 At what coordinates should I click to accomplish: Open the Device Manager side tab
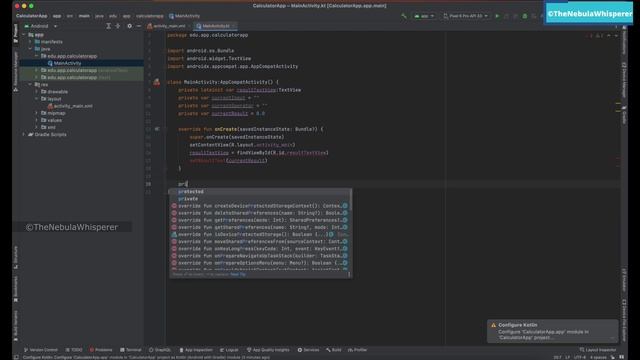pyautogui.click(x=624, y=80)
